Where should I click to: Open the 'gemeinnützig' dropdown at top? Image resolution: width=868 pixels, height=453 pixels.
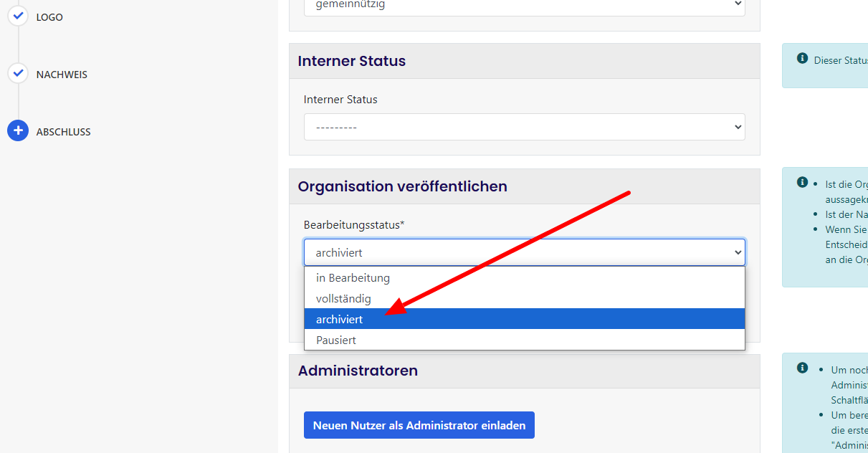pyautogui.click(x=524, y=6)
